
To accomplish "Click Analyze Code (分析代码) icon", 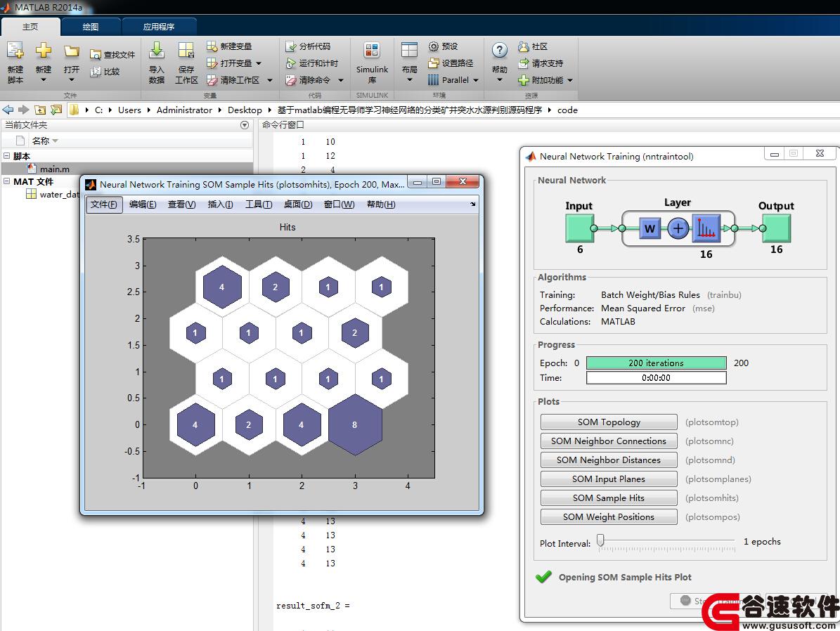I will pos(291,46).
